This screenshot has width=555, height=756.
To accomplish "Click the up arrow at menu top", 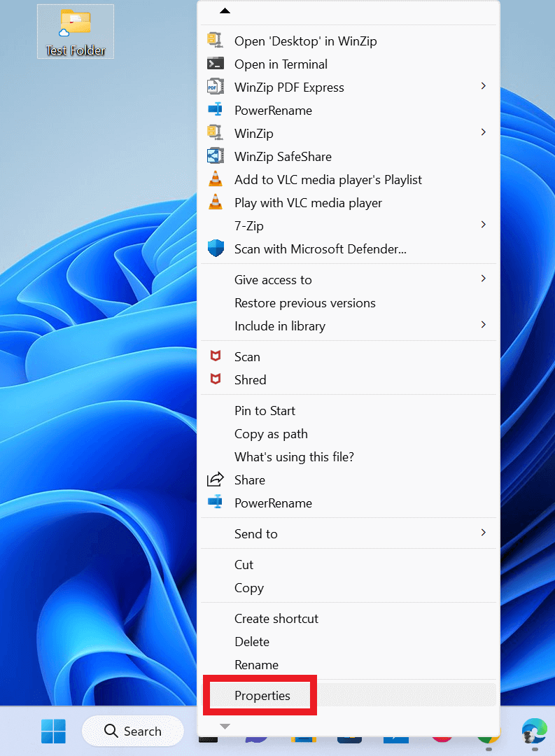I will pos(225,10).
